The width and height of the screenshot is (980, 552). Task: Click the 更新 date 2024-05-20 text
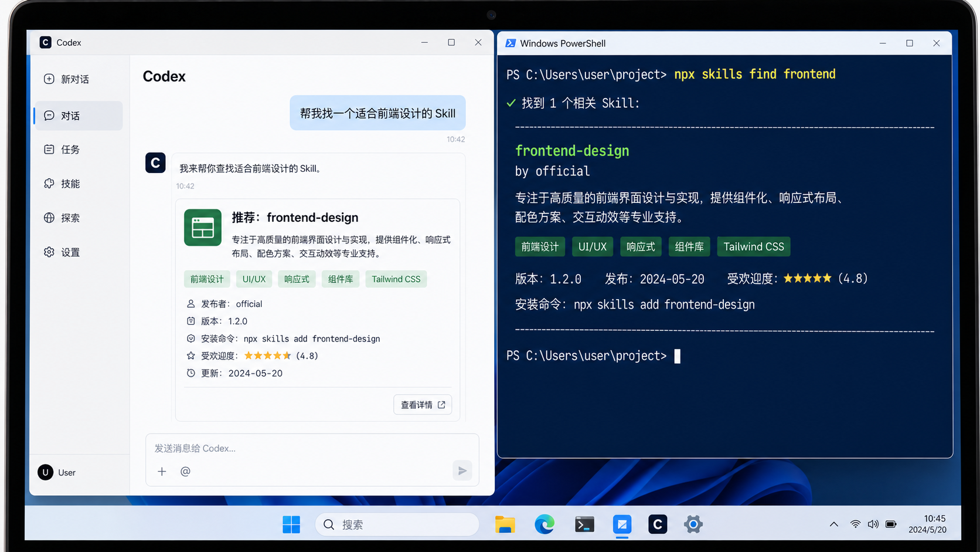coord(256,373)
